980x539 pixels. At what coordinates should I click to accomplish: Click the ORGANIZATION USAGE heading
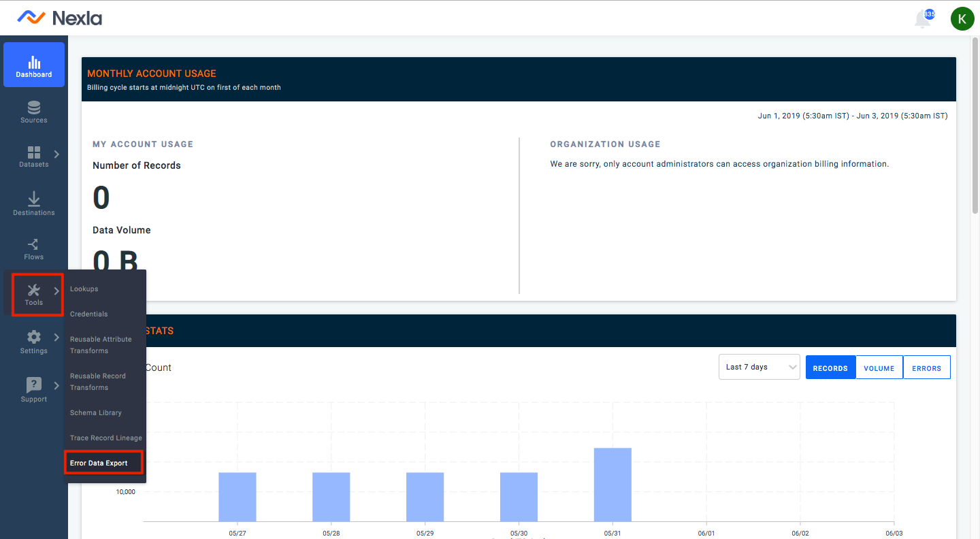(x=606, y=144)
